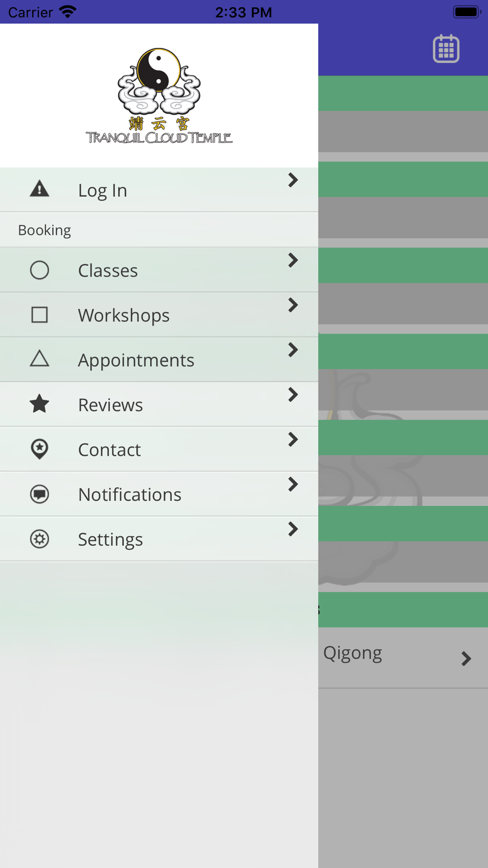Open the Notifications label

point(130,495)
